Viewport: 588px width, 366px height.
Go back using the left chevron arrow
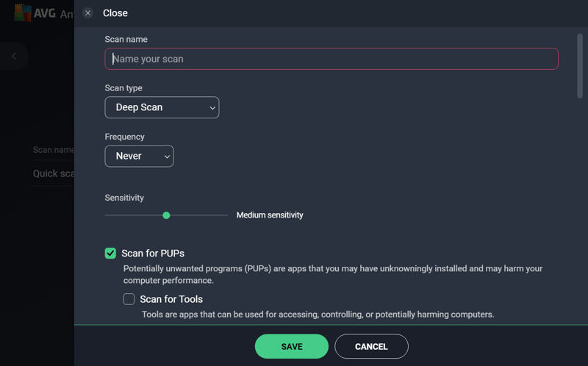tap(14, 57)
